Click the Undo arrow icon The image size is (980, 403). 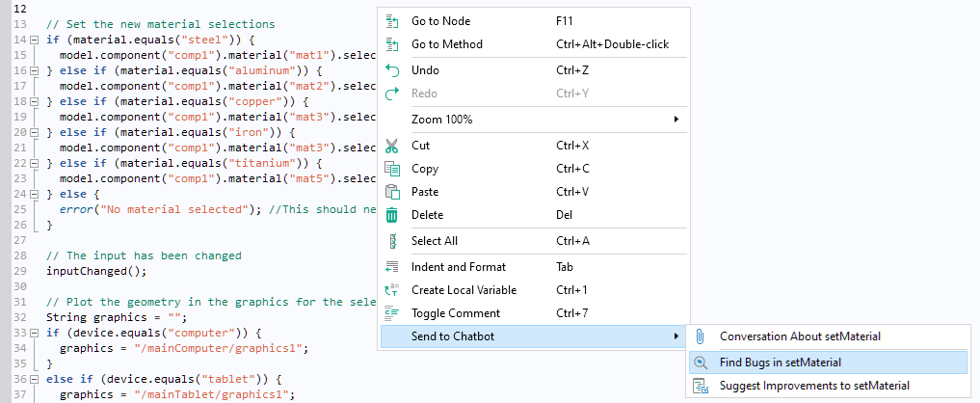tap(392, 70)
